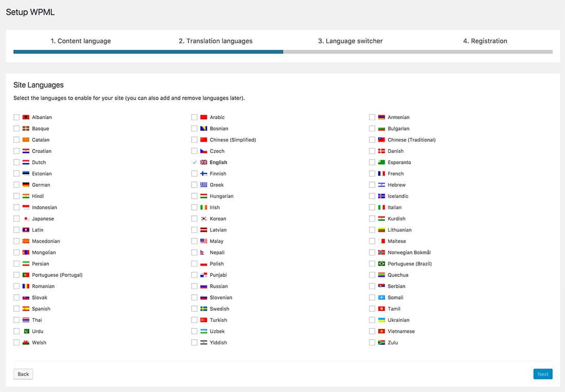Click the Japanese flag icon
The width and height of the screenshot is (565, 392).
tap(26, 219)
